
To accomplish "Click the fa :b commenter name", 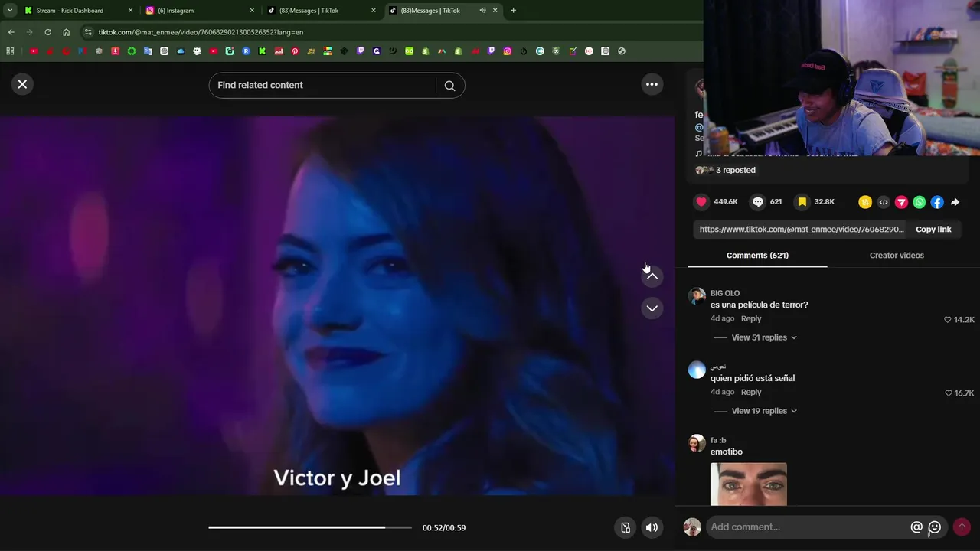I will pyautogui.click(x=718, y=440).
